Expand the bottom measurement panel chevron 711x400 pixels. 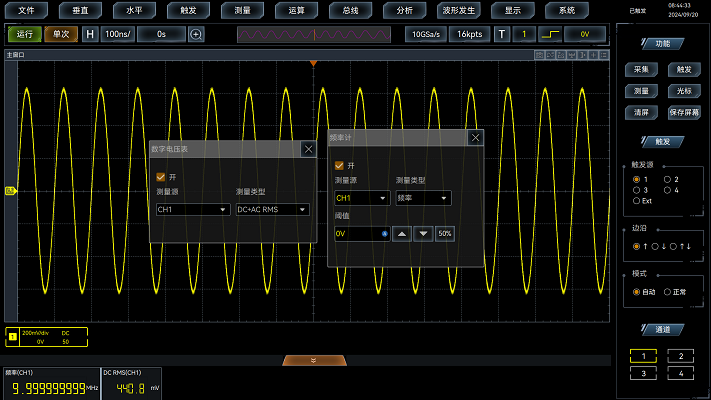[313, 360]
